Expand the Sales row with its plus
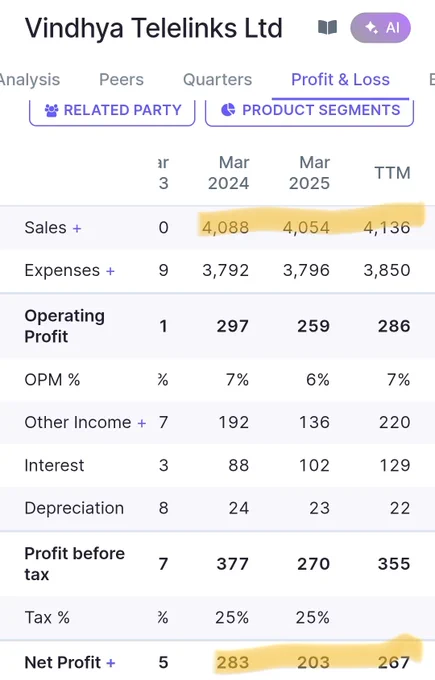Screen dimensions: 435x680 click(x=77, y=228)
